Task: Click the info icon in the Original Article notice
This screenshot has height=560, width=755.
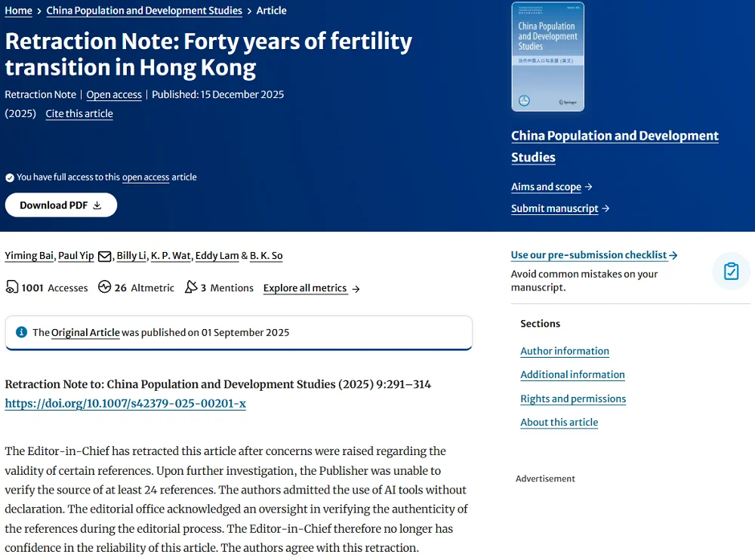Action: tap(21, 332)
